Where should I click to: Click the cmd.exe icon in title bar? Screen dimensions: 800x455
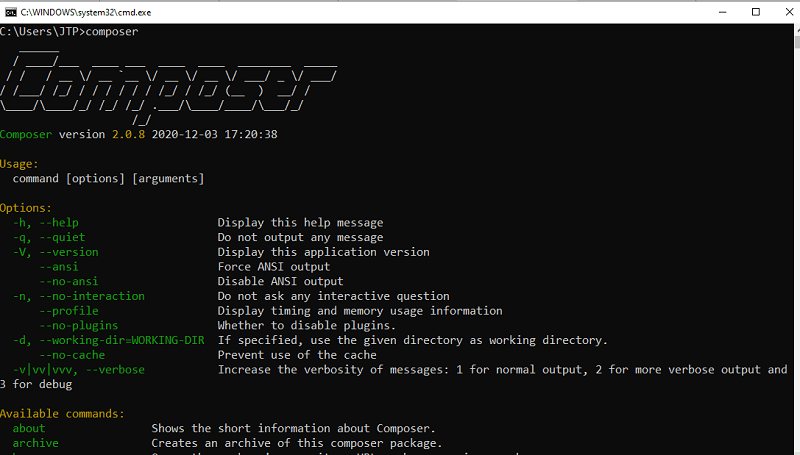click(11, 12)
